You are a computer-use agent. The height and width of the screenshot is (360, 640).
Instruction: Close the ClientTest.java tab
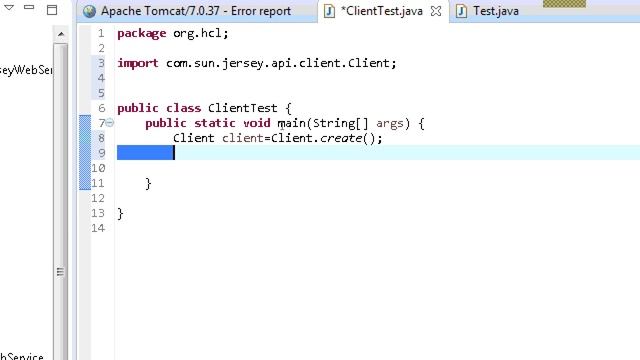coord(436,11)
